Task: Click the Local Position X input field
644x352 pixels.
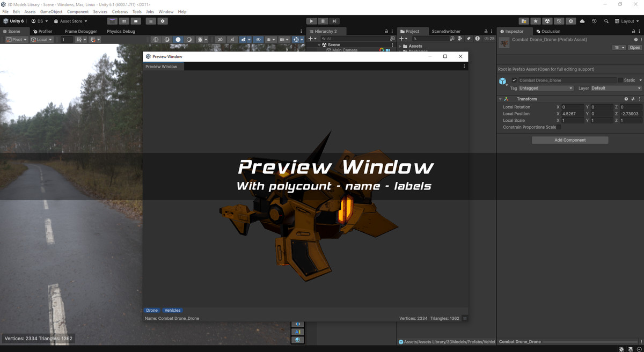Action: [x=572, y=114]
